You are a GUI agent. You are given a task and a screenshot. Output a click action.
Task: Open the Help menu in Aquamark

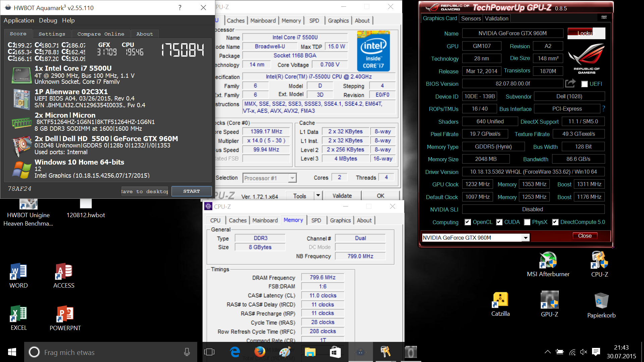[x=68, y=20]
